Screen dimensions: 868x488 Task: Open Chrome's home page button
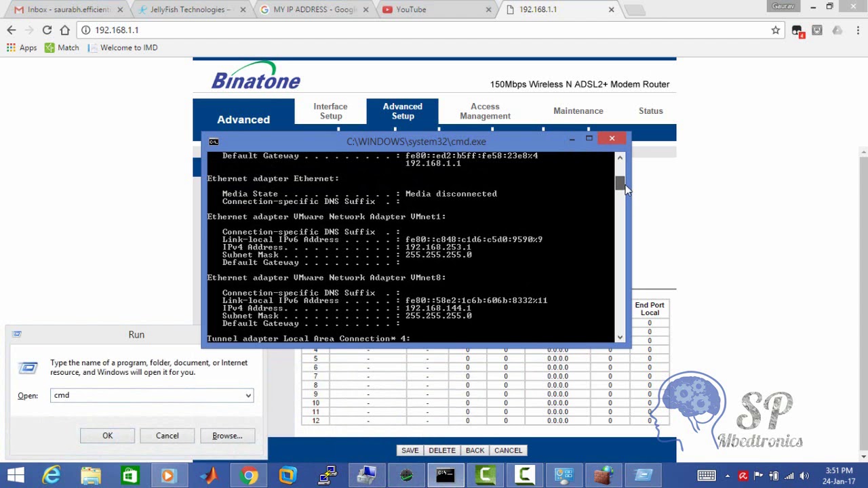click(x=64, y=30)
